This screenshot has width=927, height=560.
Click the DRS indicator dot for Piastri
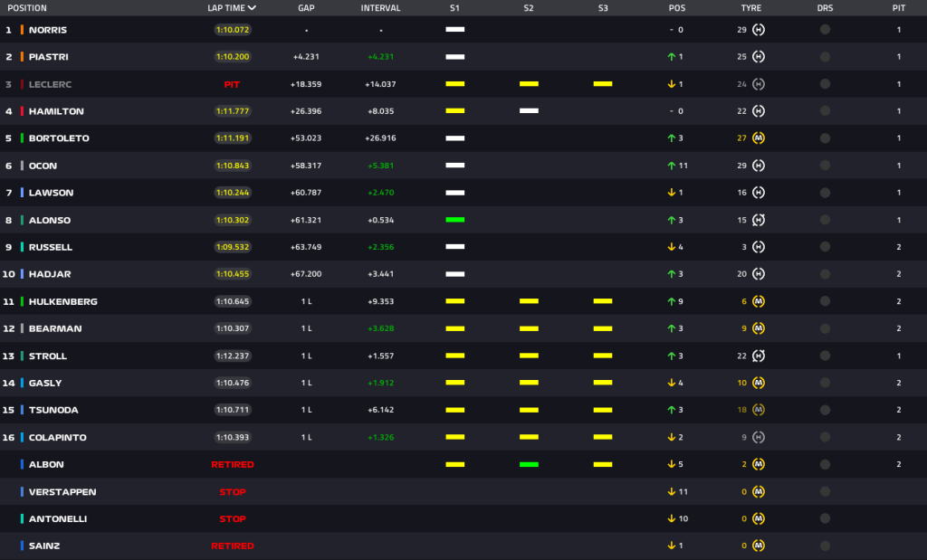pos(825,57)
